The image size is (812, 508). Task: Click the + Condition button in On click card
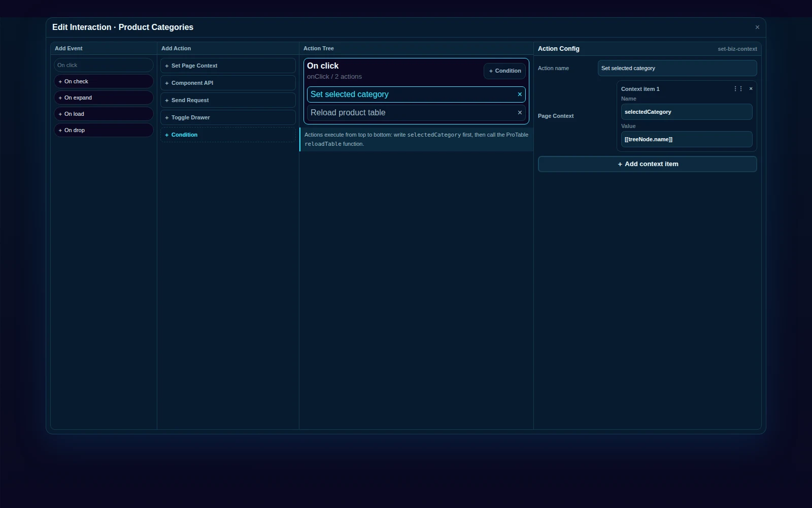click(x=505, y=71)
